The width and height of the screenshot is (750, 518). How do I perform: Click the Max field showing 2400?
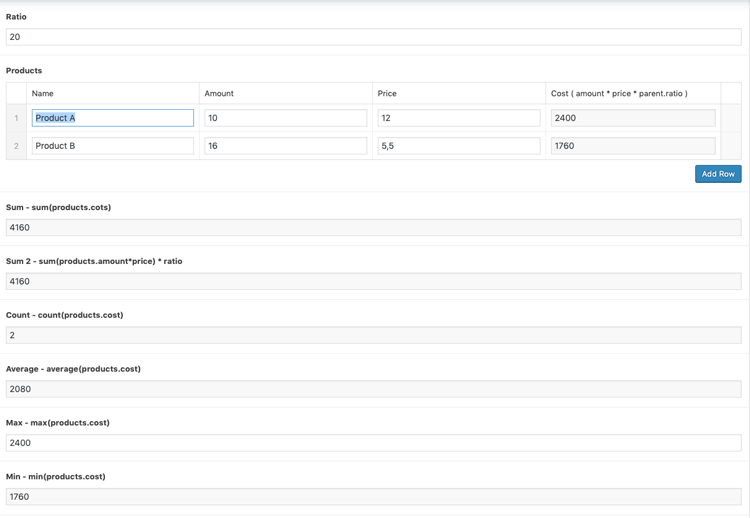coord(374,443)
